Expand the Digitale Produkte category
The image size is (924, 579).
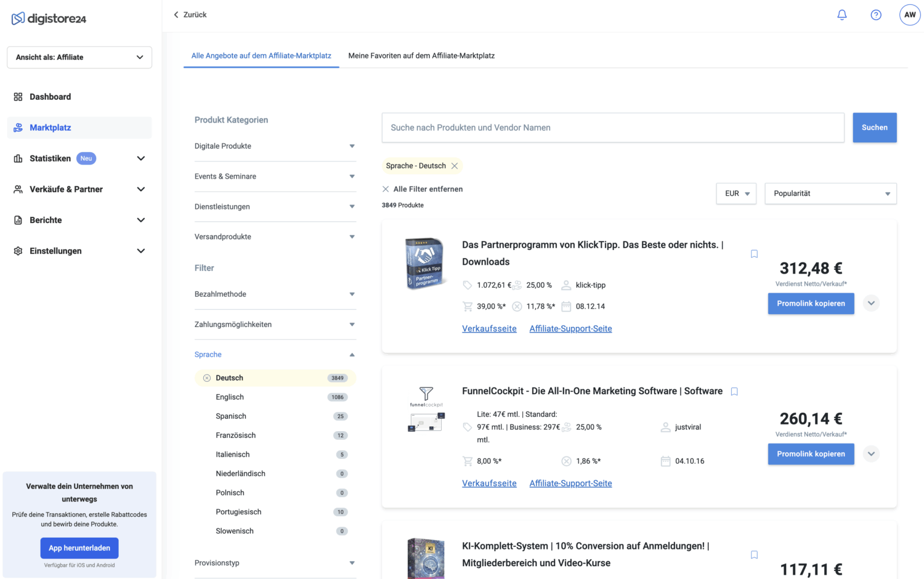275,146
